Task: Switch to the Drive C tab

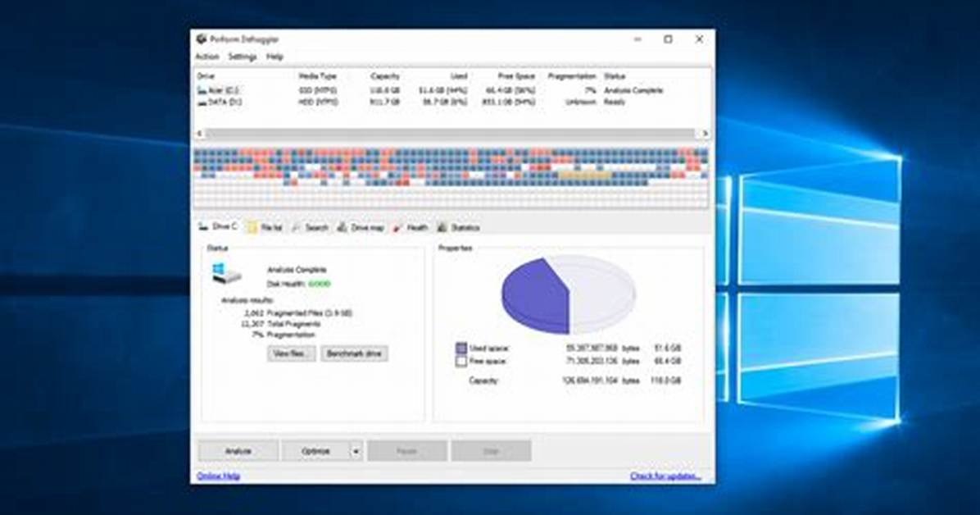Action: 218,226
